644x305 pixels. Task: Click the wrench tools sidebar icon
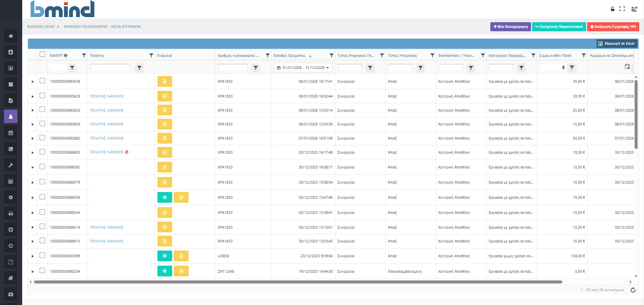point(11,165)
